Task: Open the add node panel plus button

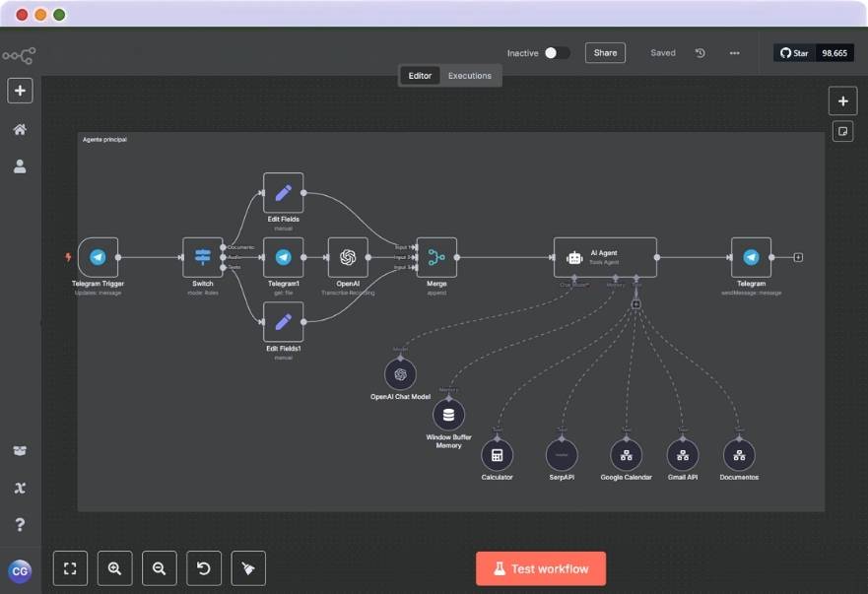Action: [x=842, y=101]
